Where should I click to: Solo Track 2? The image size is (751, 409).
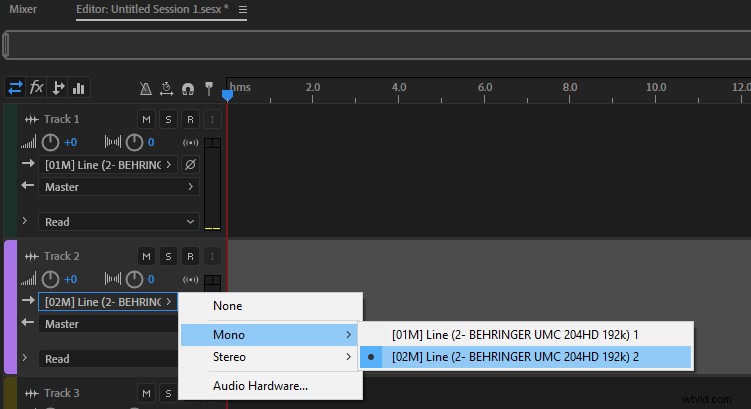[x=168, y=256]
